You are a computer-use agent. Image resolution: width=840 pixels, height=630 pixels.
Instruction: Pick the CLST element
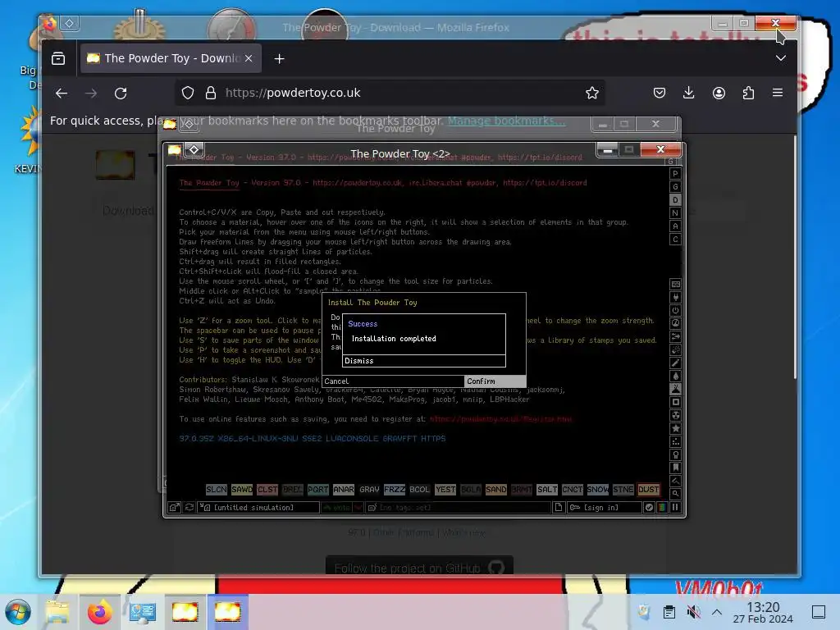(x=267, y=490)
